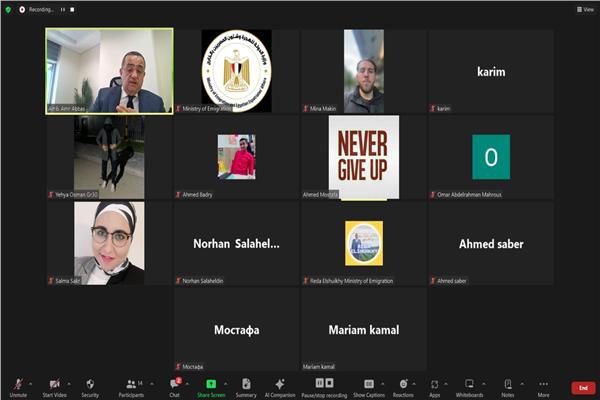This screenshot has width=600, height=400.
Task: Click the red End meeting button
Action: pos(583,388)
